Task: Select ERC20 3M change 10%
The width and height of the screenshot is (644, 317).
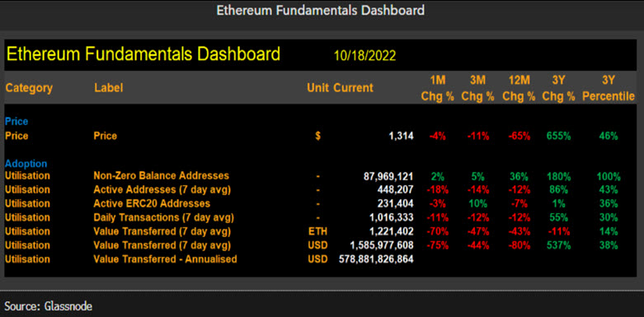Action: pyautogui.click(x=477, y=204)
